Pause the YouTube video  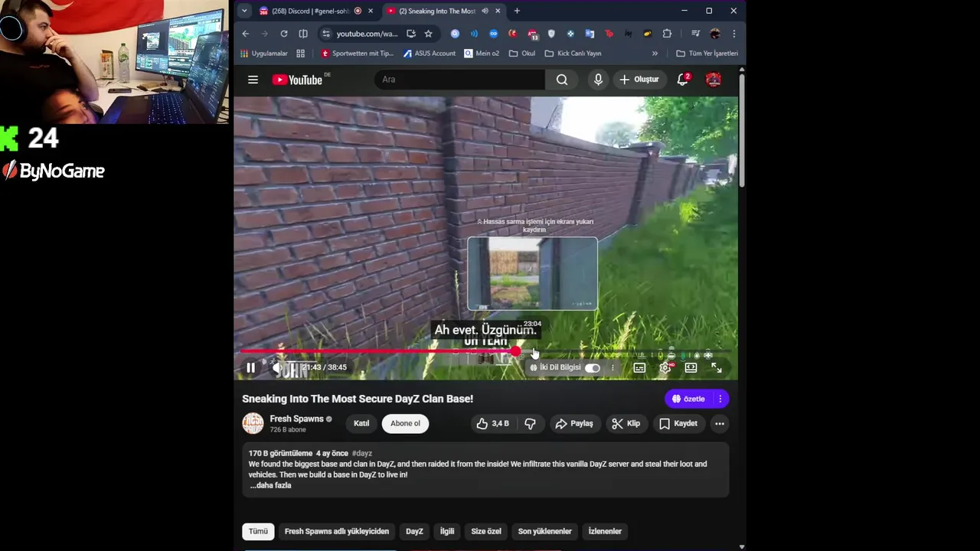250,368
